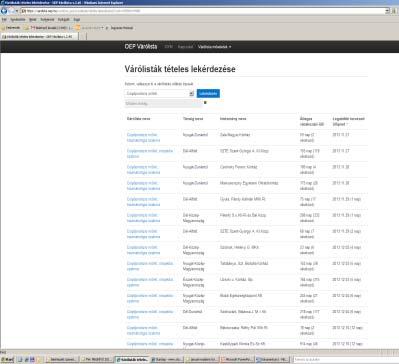This screenshot has width=399, height=364.
Task: Open the waiting list link in Békéscsaba, Réthy Pál row
Action: click(143, 330)
